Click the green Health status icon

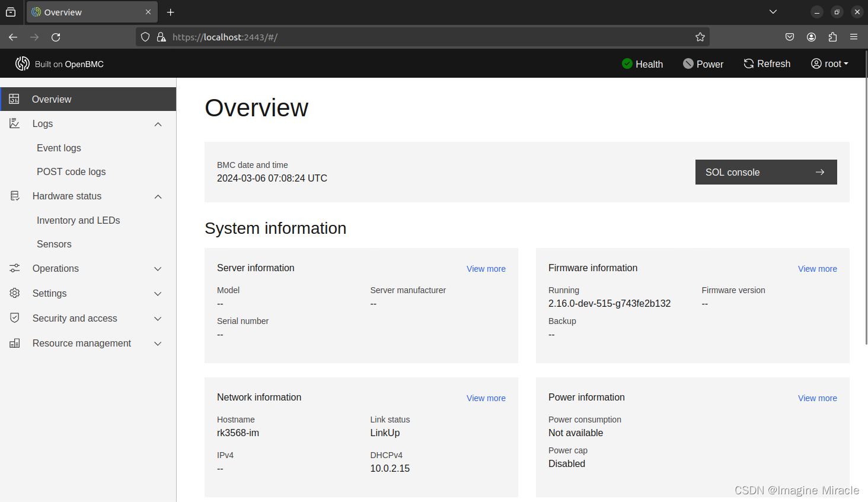(627, 63)
